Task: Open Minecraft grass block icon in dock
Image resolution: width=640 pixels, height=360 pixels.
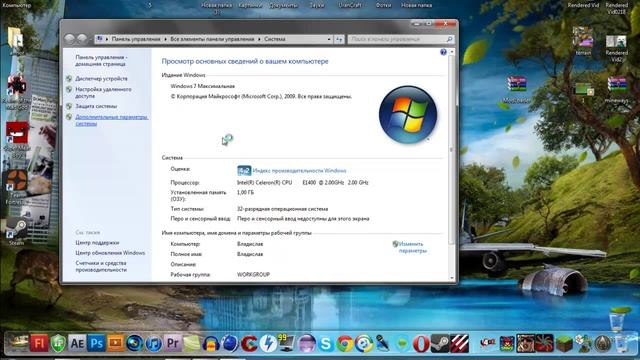Action: [565, 344]
